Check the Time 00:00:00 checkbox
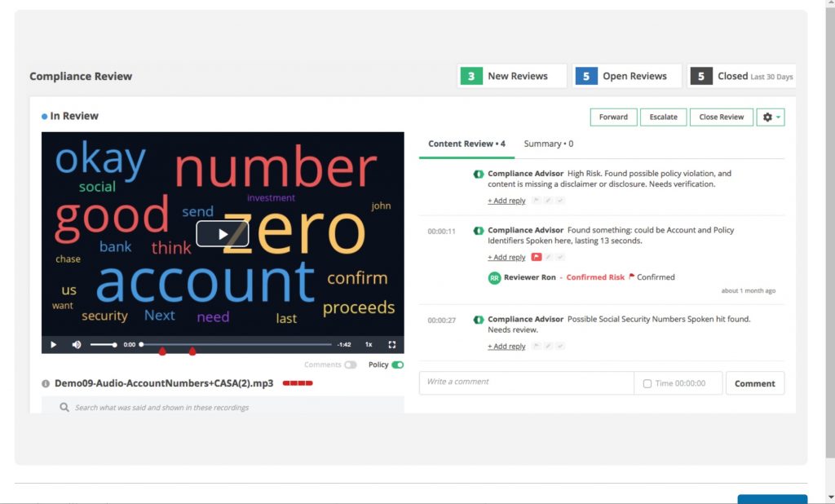835x504 pixels. 647,383
